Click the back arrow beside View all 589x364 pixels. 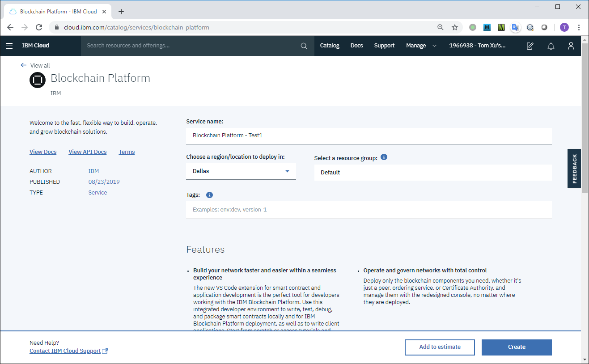(24, 65)
